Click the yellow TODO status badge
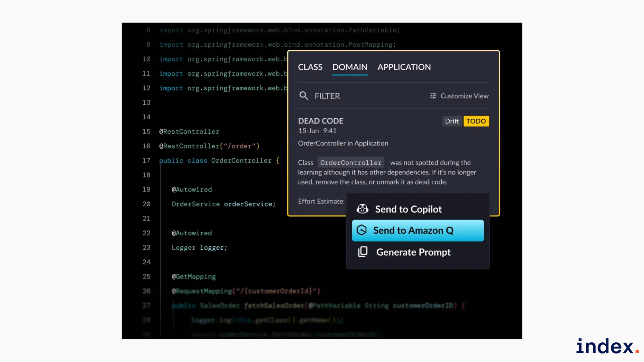This screenshot has width=644, height=362. (476, 121)
